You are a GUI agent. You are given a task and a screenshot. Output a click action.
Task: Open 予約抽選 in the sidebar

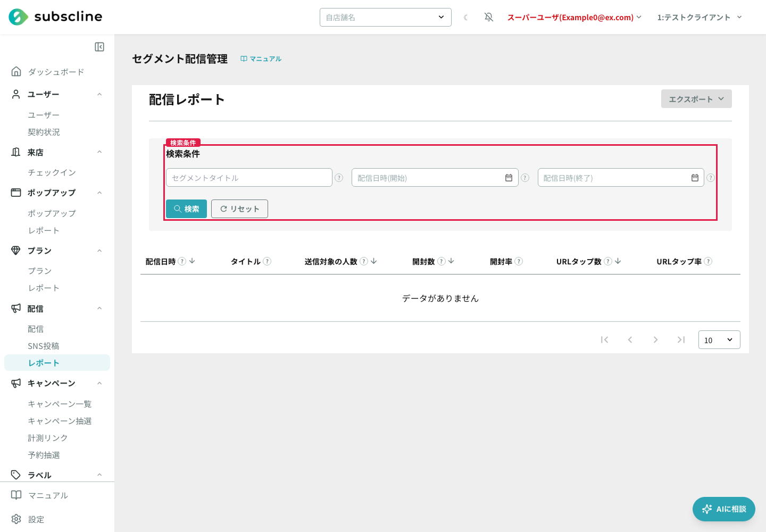pyautogui.click(x=44, y=455)
